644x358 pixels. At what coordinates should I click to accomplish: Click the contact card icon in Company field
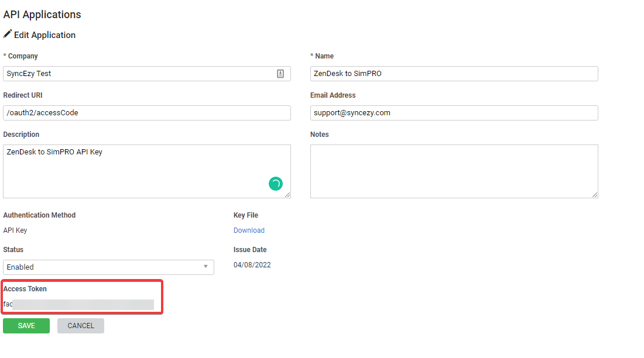point(280,74)
